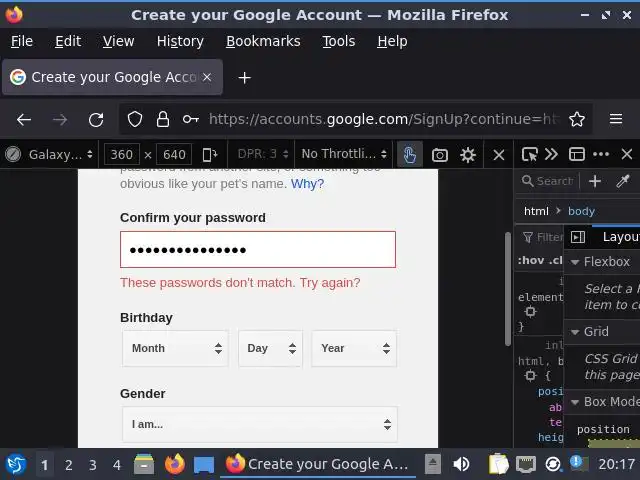Click the Firefox launcher in the taskbar
The height and width of the screenshot is (480, 640).
tap(175, 464)
